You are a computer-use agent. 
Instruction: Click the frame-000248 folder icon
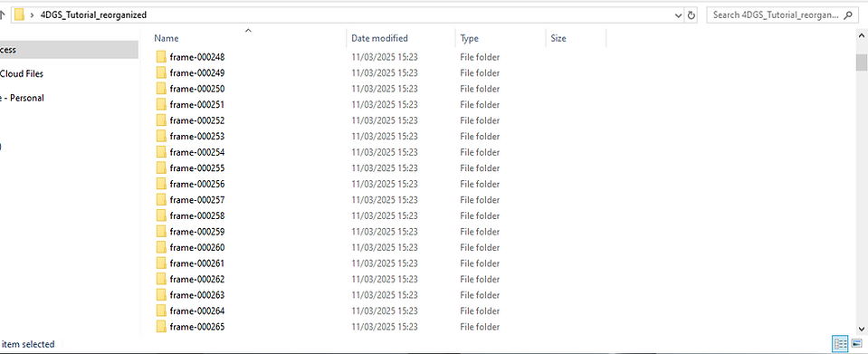161,56
